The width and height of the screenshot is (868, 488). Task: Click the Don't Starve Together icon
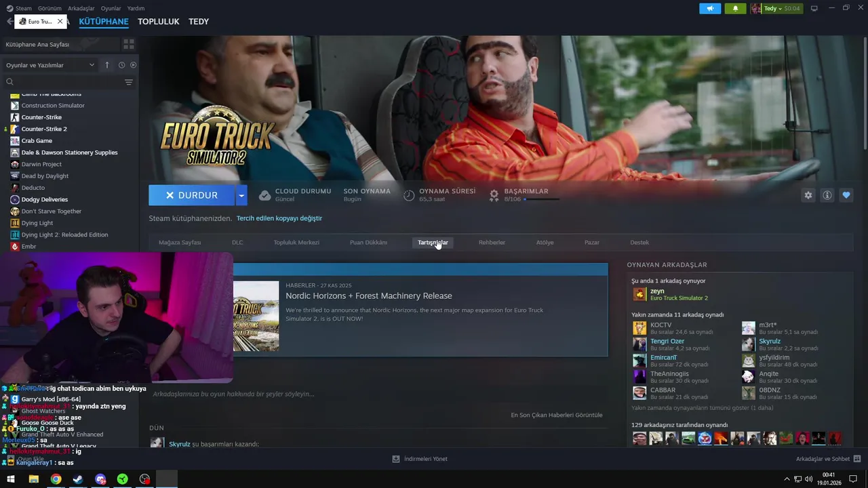pos(15,211)
